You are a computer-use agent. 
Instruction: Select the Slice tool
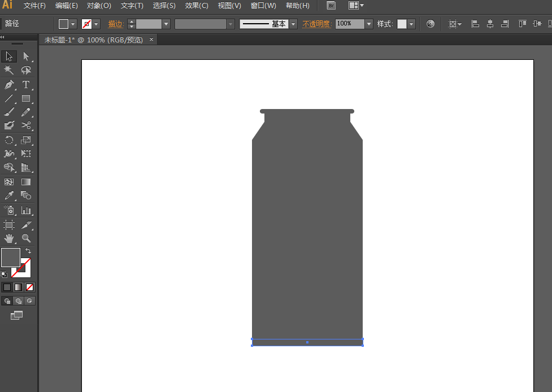click(x=26, y=224)
